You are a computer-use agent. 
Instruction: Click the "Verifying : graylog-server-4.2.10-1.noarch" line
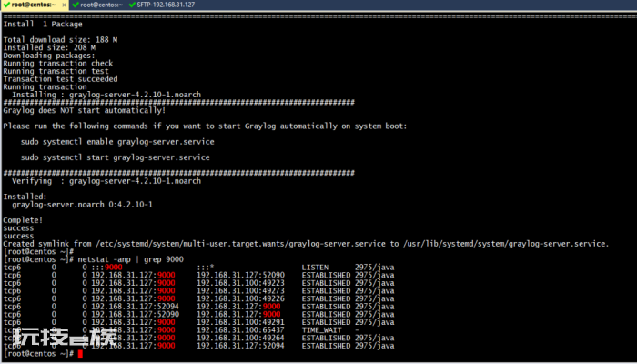tap(106, 181)
